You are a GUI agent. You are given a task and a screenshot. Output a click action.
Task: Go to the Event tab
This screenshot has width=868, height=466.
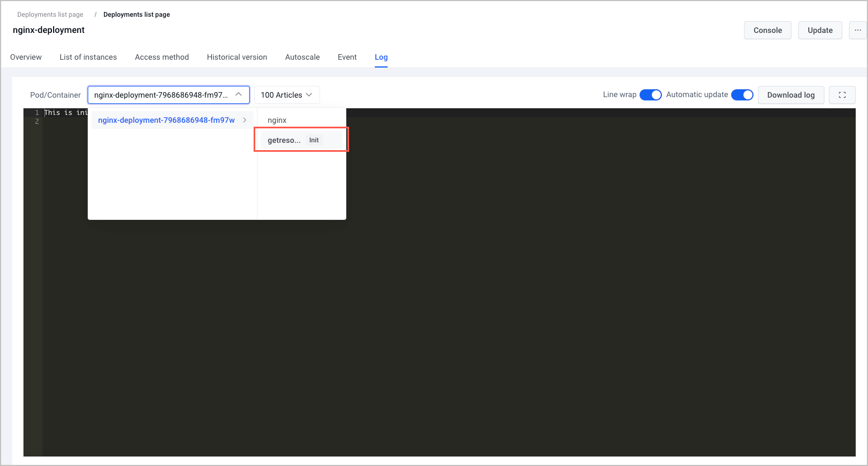(347, 57)
